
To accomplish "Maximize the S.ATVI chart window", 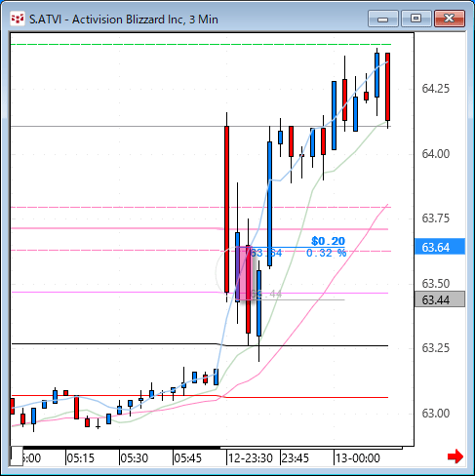I will coord(416,19).
